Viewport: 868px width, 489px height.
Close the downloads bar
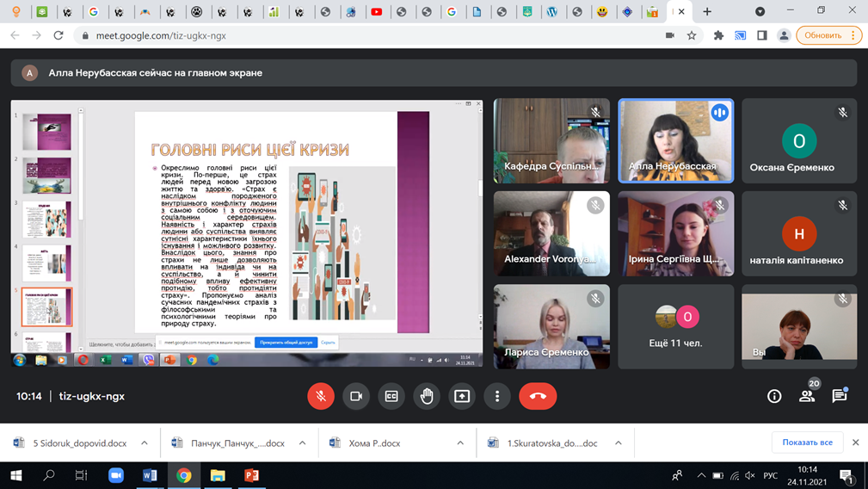point(855,443)
